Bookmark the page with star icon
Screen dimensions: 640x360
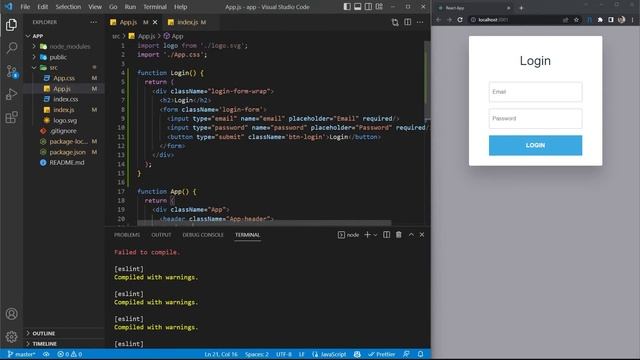(576, 20)
